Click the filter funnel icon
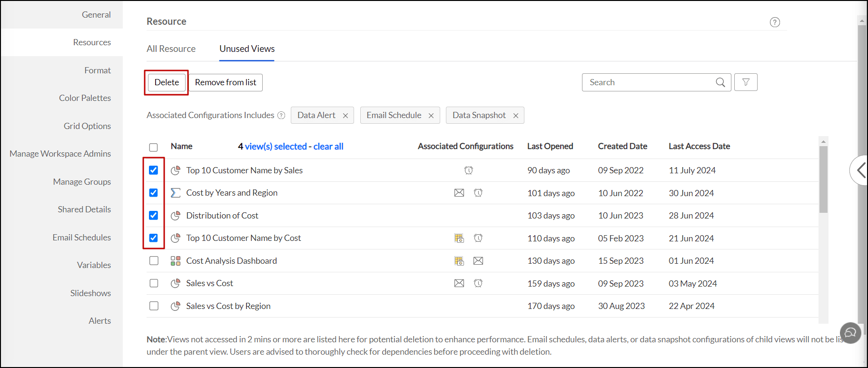Viewport: 868px width, 368px height. click(x=745, y=82)
